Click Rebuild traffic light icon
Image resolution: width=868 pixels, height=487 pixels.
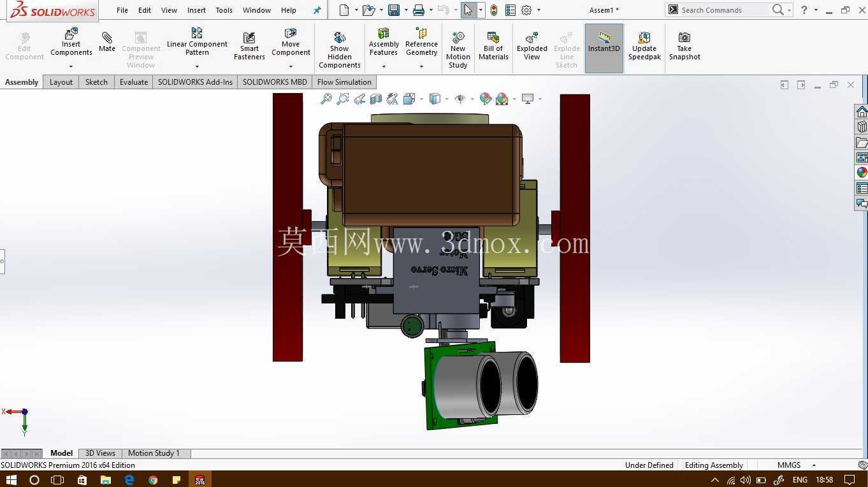[x=494, y=10]
